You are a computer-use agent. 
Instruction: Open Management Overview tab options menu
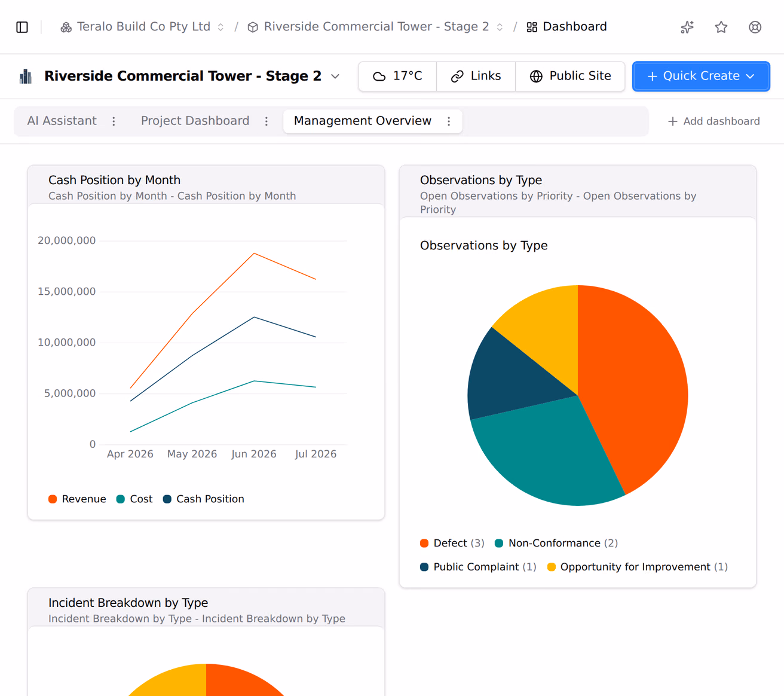click(449, 121)
